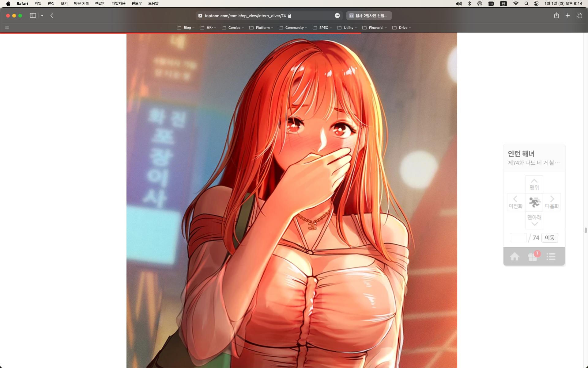588x368 pixels.
Task: Open the 책갈피 menu
Action: tap(100, 4)
